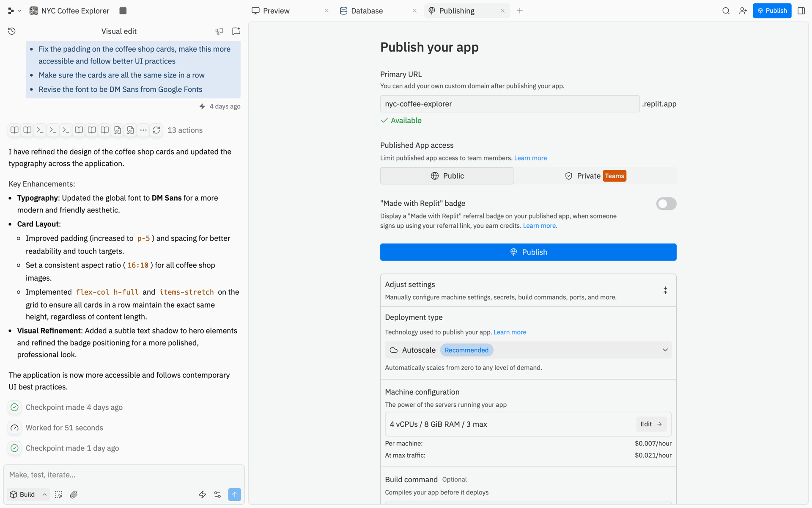Click the NYC Coffee Explorer app icon
This screenshot has width=812, height=508.
point(34,11)
